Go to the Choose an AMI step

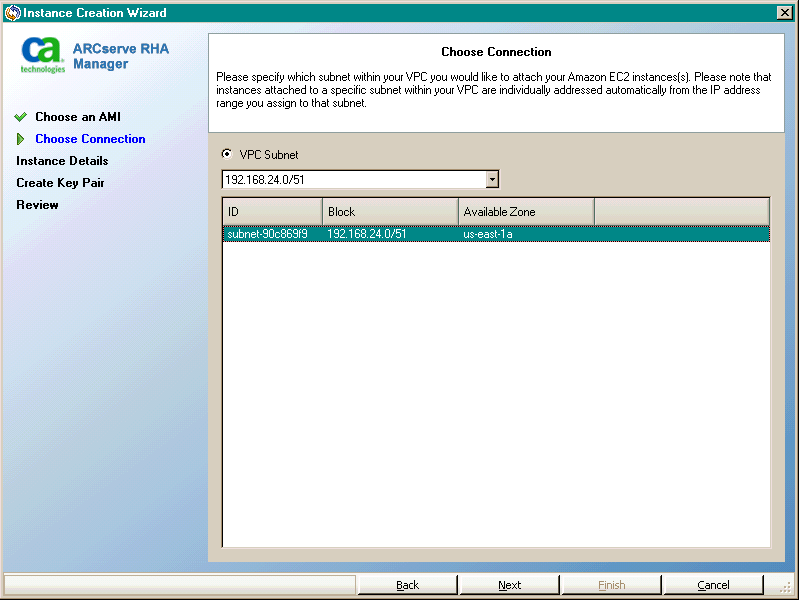77,117
